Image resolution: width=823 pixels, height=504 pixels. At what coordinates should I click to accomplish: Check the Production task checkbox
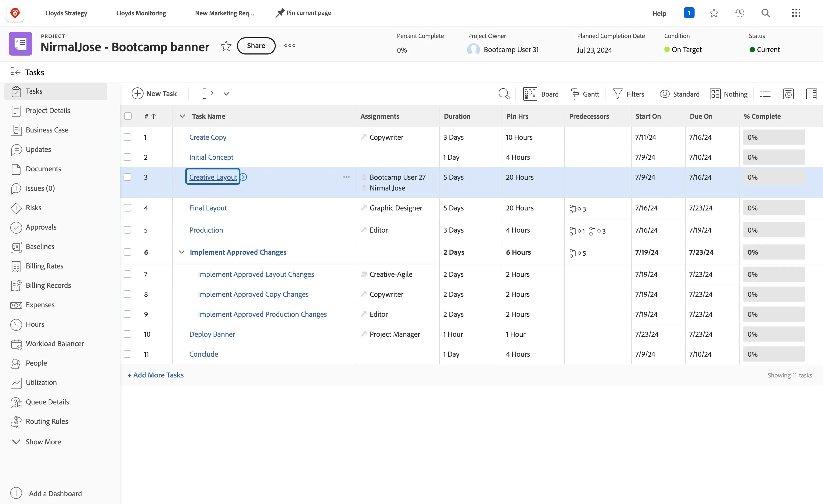(128, 230)
